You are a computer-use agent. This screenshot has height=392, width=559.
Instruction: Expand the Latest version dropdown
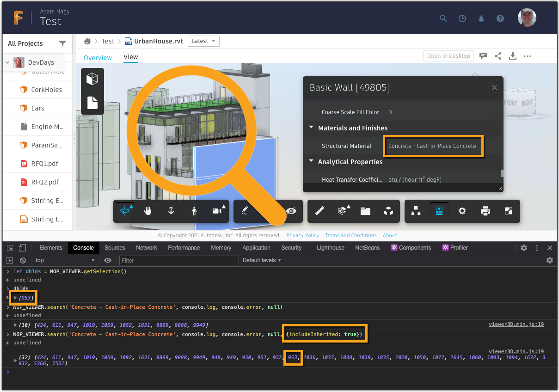(x=203, y=41)
